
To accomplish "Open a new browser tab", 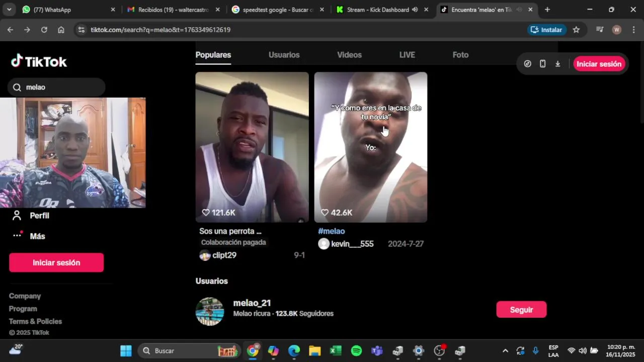I will [547, 10].
